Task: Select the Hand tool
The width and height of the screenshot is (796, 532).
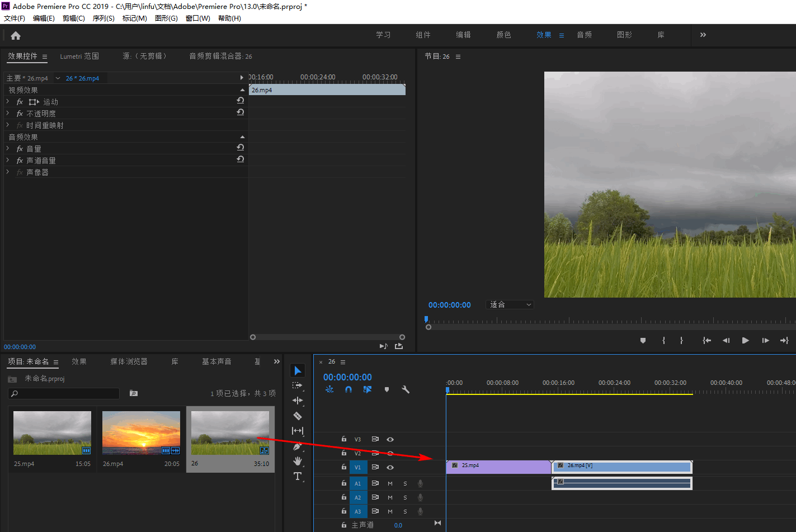Action: [298, 461]
